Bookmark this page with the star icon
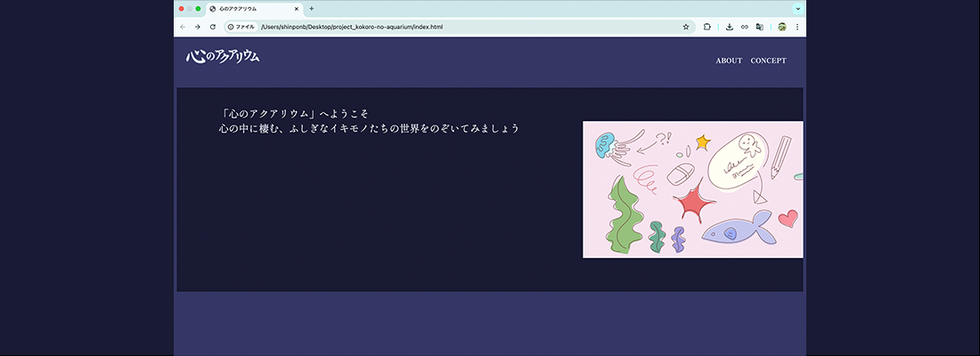 pos(686,27)
